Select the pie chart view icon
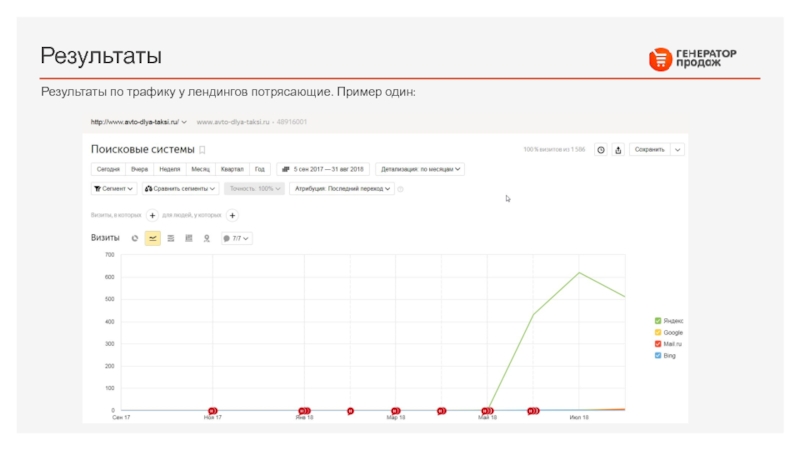This screenshot has height=450, width=800. (x=135, y=238)
